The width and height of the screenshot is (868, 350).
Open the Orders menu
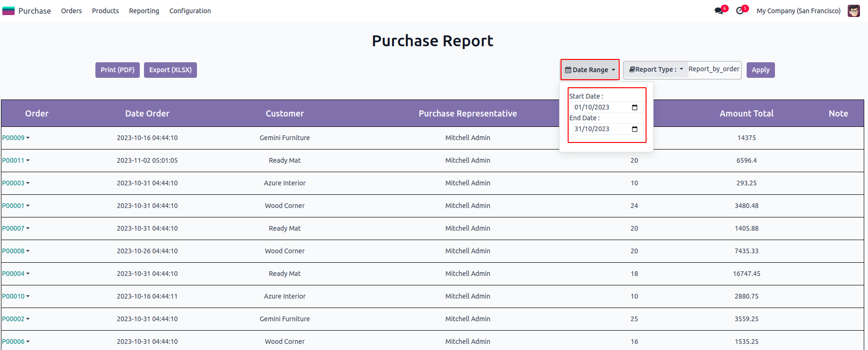click(71, 11)
